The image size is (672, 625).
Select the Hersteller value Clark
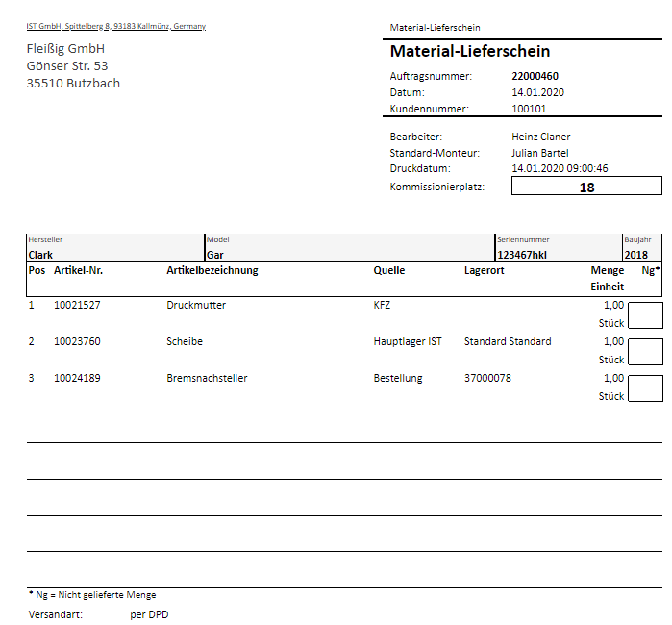[40, 255]
